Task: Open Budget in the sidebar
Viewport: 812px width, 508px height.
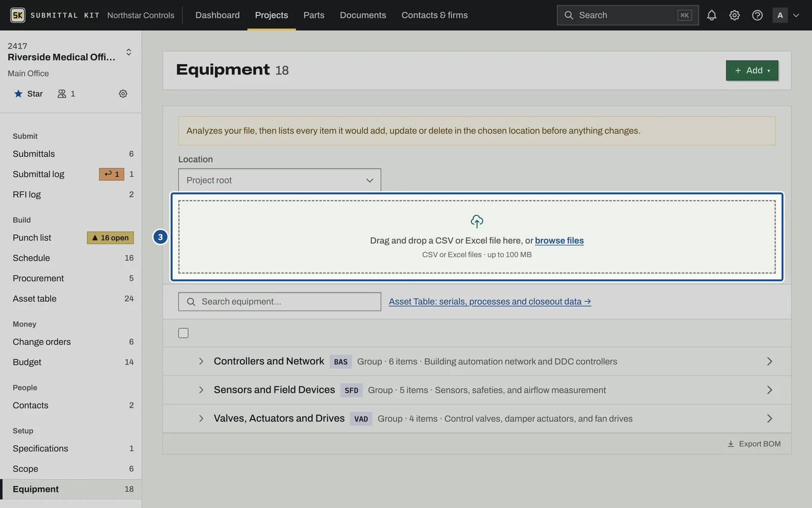Action: coord(71,362)
